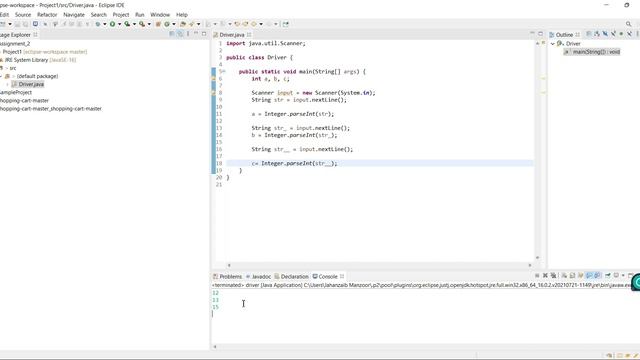640x360 pixels.
Task: Click the console horizontal scrollbar left arrow
Action: click(215, 347)
